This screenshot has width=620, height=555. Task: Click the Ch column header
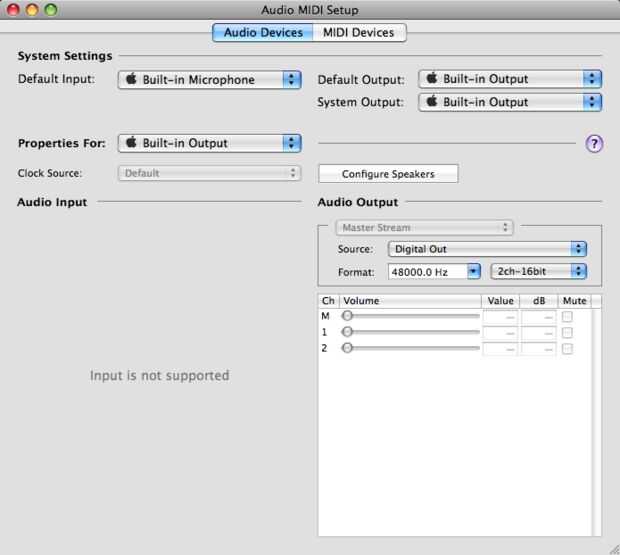point(329,301)
